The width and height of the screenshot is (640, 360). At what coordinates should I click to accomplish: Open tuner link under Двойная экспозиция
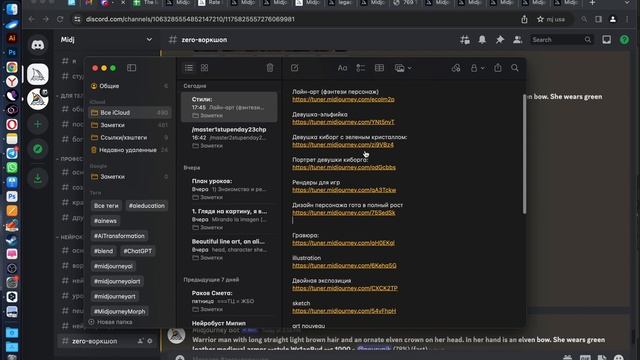pos(345,288)
